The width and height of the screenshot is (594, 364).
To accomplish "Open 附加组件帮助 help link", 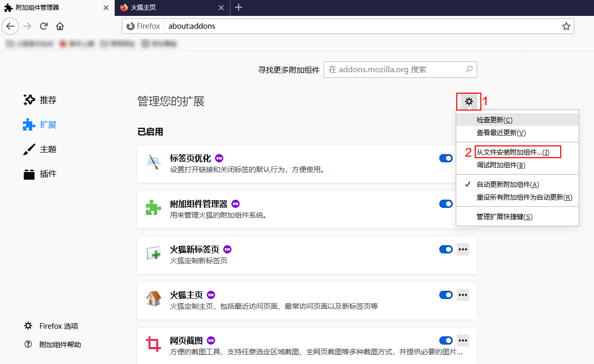I will [53, 345].
